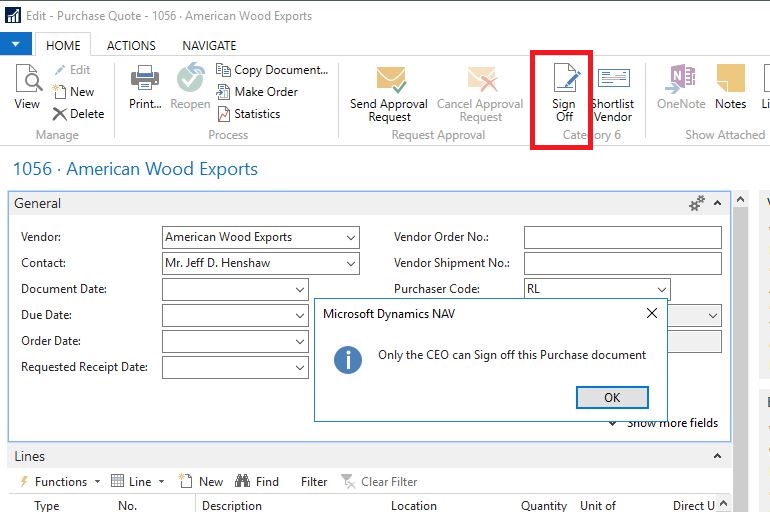Click the Lines grid scroll up arrow
770x512 pixels.
723,503
